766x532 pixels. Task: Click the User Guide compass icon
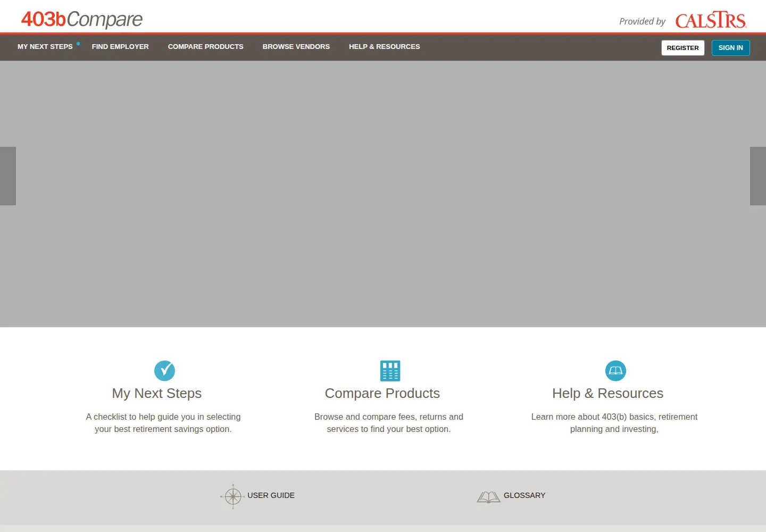(232, 496)
